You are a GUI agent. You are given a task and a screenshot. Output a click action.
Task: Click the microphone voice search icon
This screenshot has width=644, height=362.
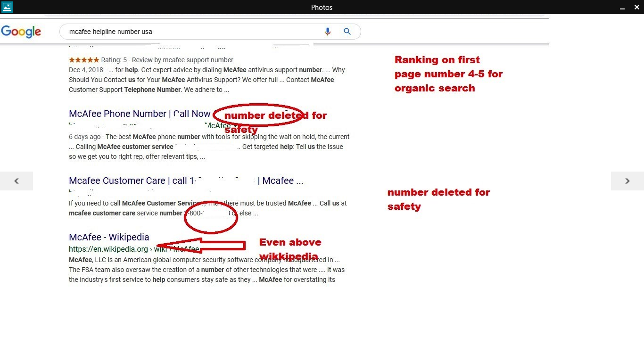click(x=328, y=32)
